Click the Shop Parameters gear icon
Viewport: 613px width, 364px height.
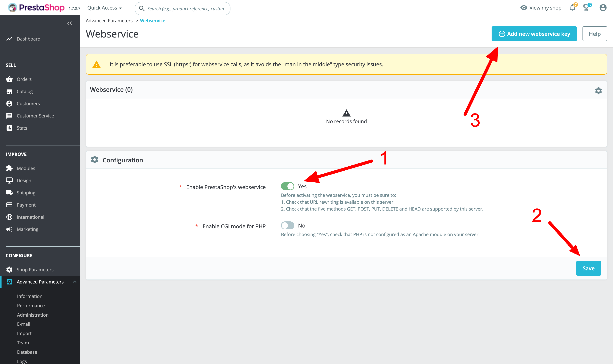click(9, 270)
